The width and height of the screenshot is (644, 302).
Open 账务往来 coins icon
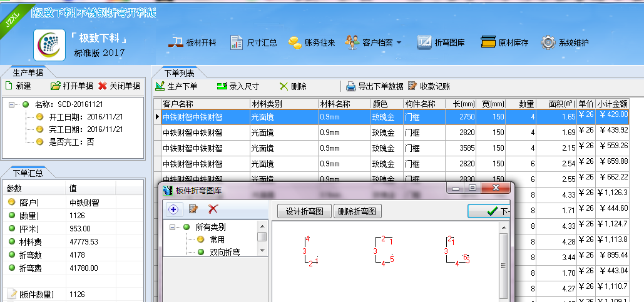coord(295,43)
